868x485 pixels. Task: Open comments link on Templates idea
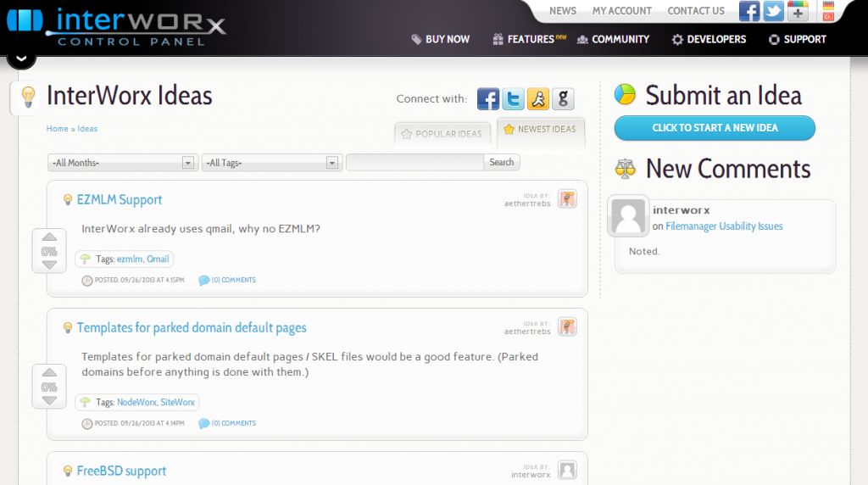coord(234,424)
